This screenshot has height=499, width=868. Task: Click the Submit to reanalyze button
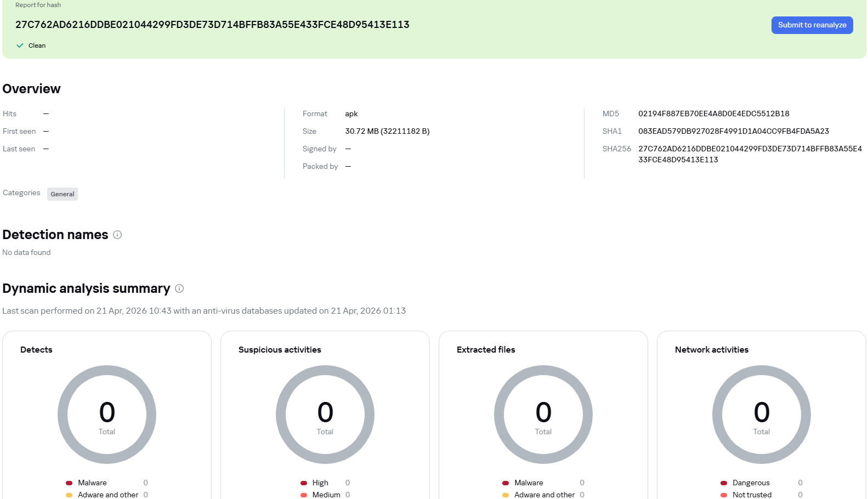pos(812,25)
